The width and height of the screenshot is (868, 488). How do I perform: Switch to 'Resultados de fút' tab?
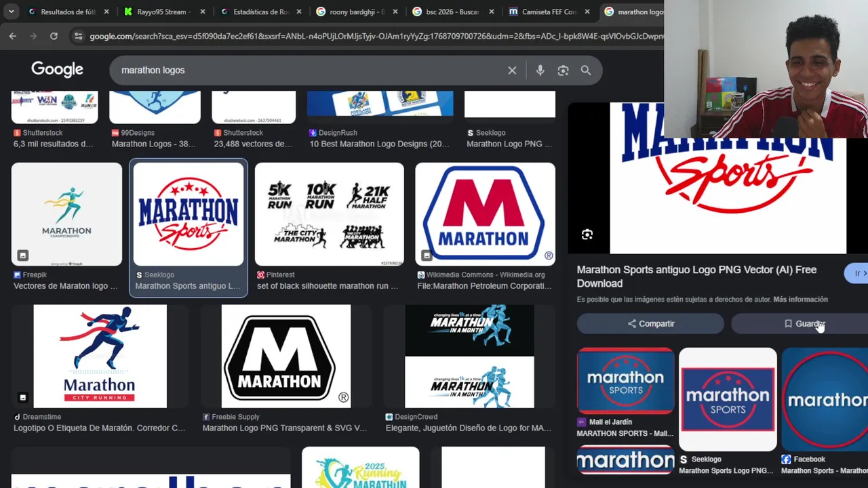[x=68, y=12]
